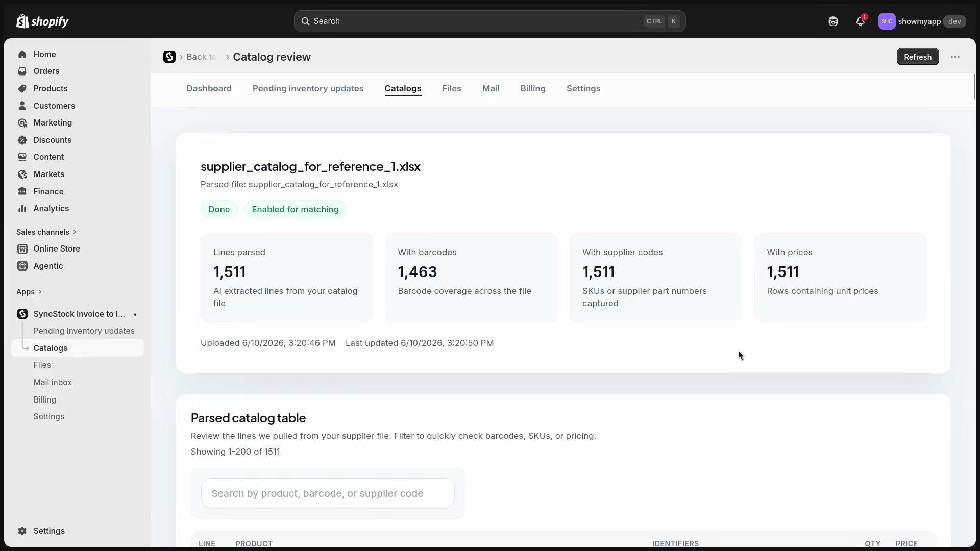Click the Finance bank icon
Viewport: 980px width, 551px height.
[22, 191]
